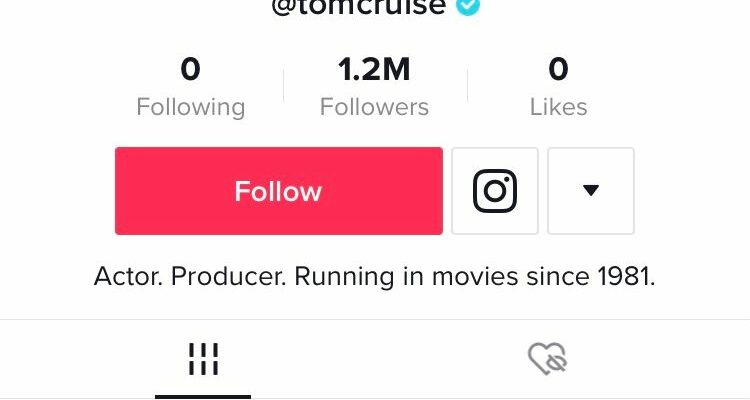Tap the 0 above Following

click(x=190, y=69)
